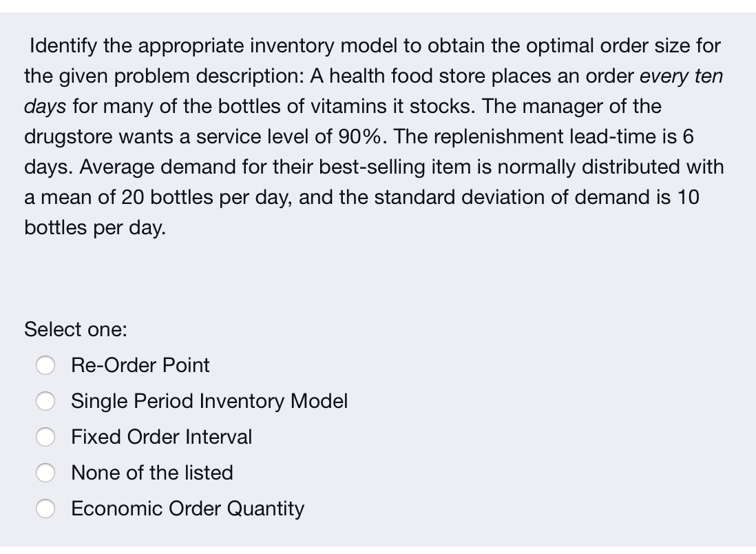Click the None of the listed label
The height and width of the screenshot is (554, 756).
coord(151,473)
